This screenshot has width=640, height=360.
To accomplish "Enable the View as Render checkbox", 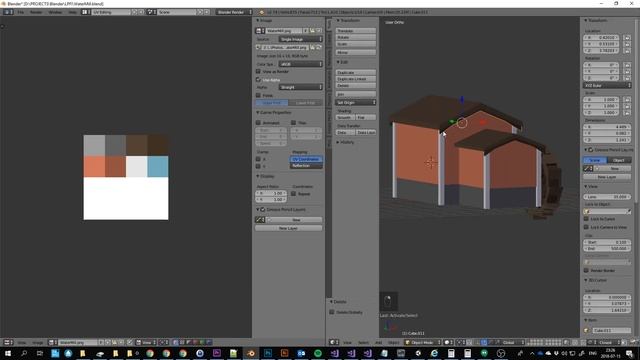I will tap(258, 71).
